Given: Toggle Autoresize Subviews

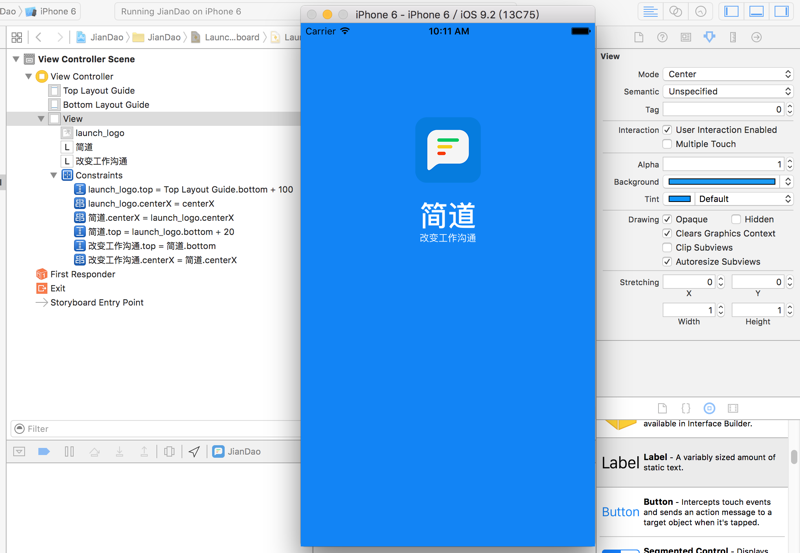Looking at the screenshot, I should 667,262.
